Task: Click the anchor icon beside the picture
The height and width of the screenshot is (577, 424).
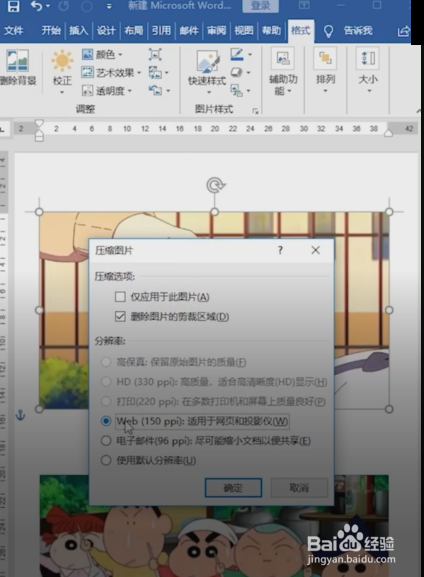Action: 20,415
